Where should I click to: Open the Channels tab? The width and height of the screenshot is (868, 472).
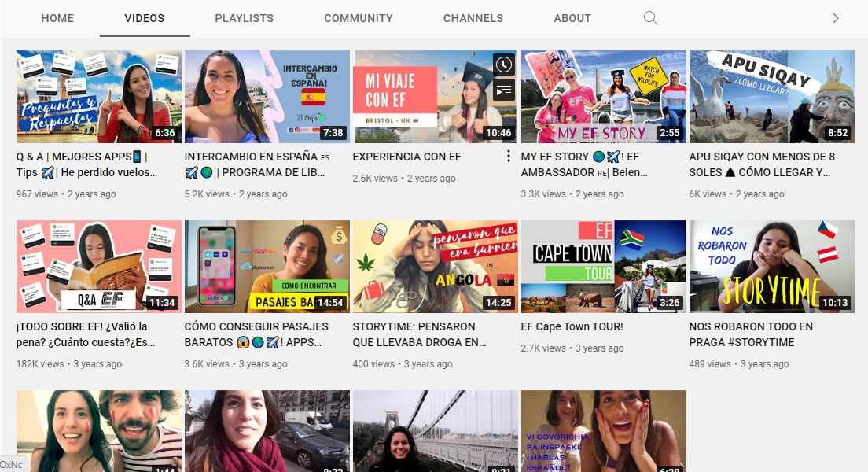[473, 18]
